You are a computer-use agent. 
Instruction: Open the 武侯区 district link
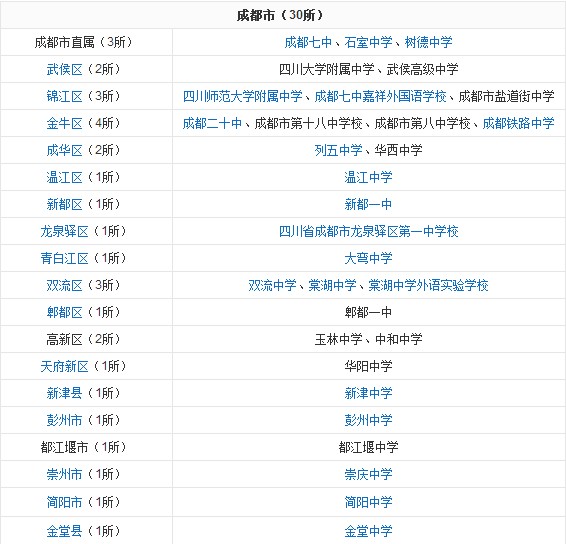click(x=64, y=69)
